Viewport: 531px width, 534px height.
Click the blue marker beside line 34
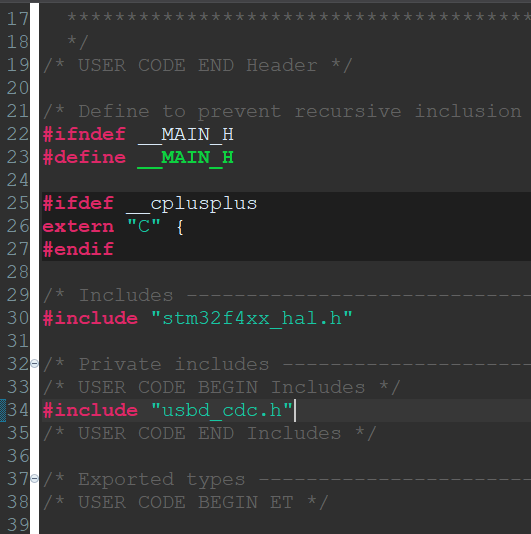pyautogui.click(x=3, y=410)
